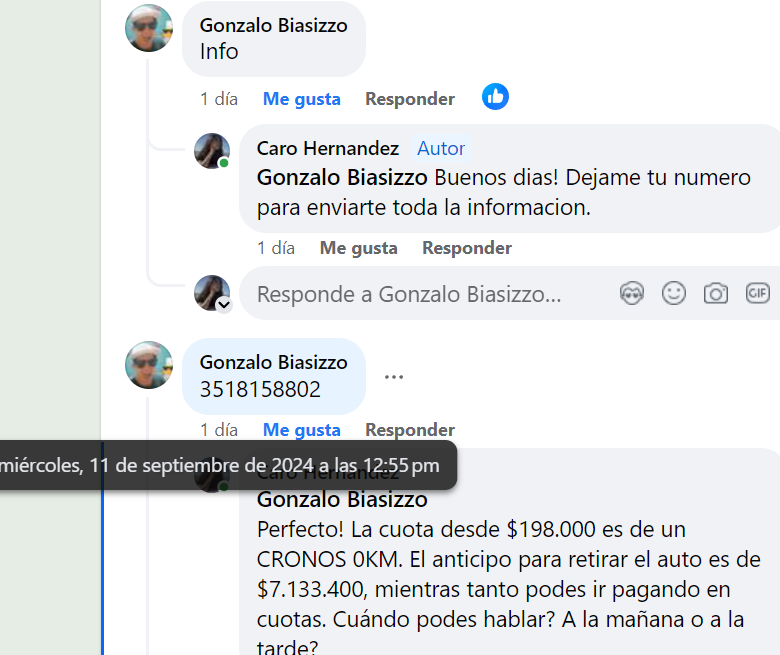Click the 1 día timestamp under the Info comment
Image resolution: width=780 pixels, height=655 pixels.
[219, 99]
